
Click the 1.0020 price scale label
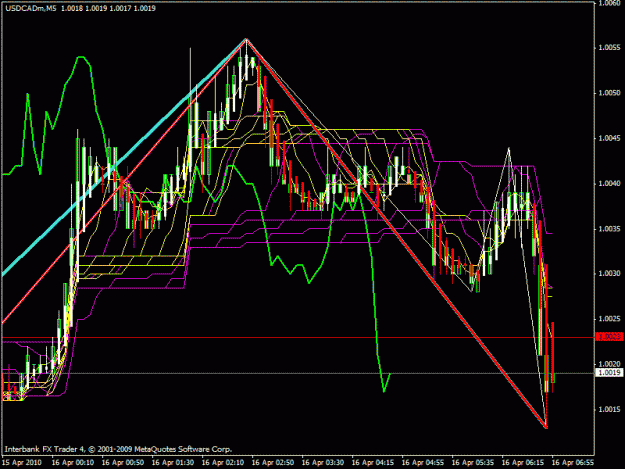(x=610, y=364)
